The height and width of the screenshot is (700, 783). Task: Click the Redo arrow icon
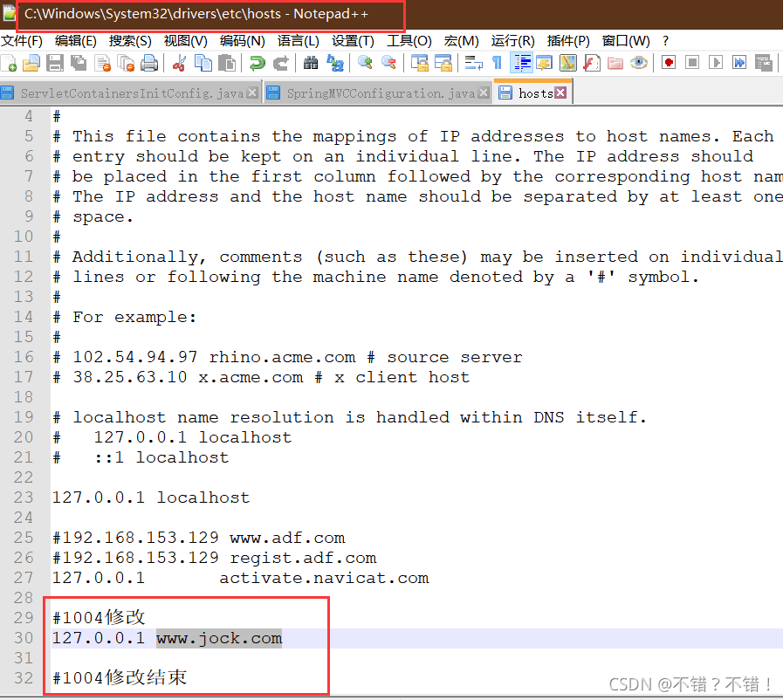[x=281, y=64]
